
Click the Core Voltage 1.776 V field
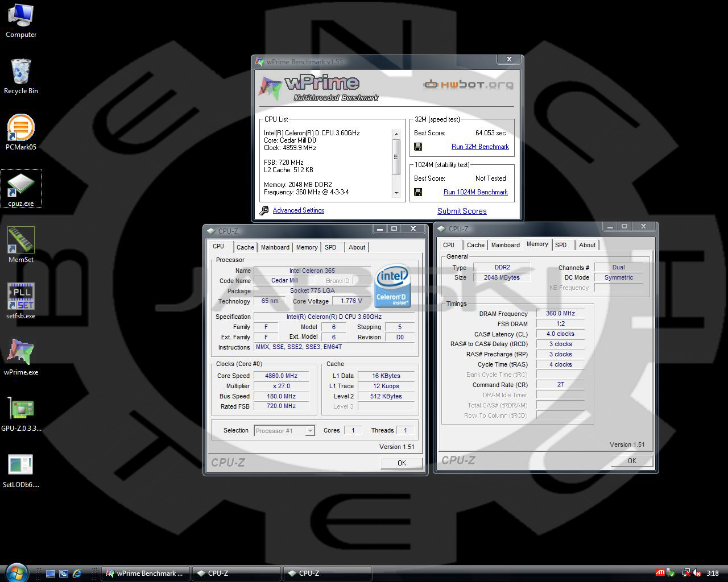[x=351, y=301]
